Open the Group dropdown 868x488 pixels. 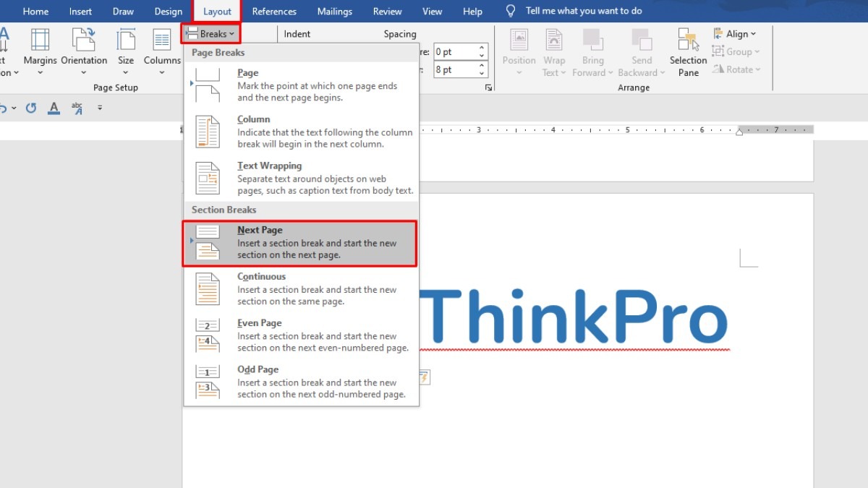tap(736, 52)
